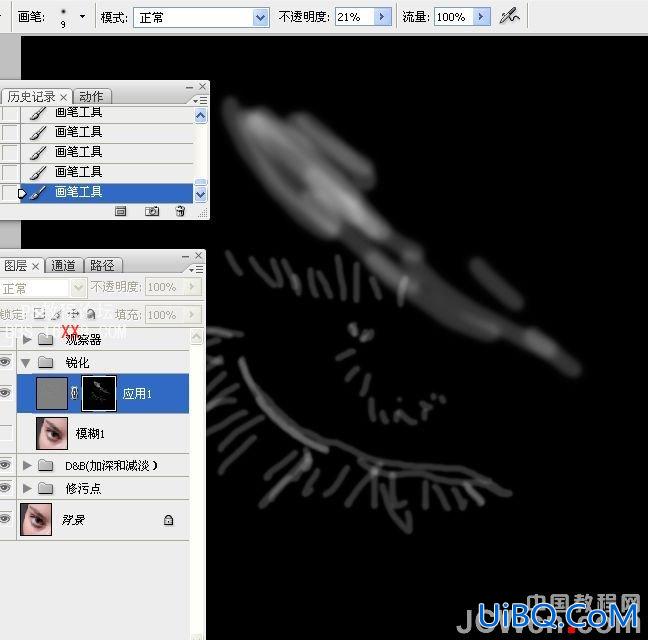
Task: Switch to the 通道 tab
Action: point(63,265)
